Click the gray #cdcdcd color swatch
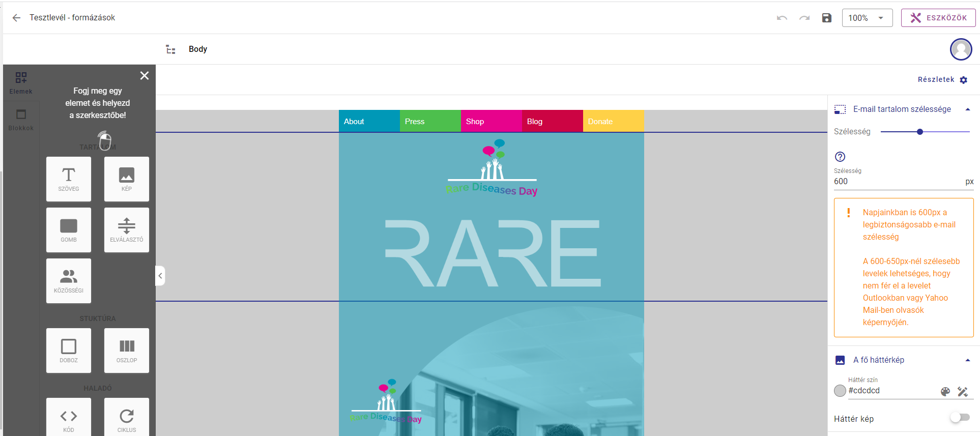 coord(840,391)
